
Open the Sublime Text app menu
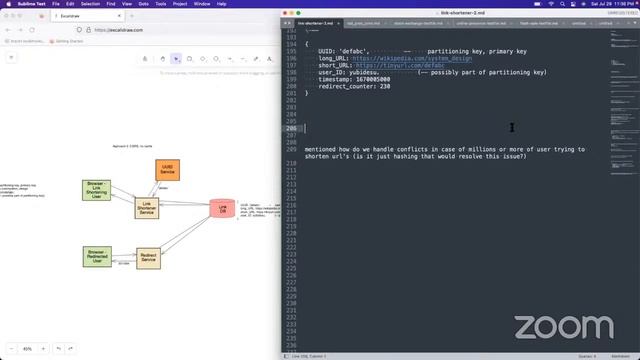click(x=31, y=4)
